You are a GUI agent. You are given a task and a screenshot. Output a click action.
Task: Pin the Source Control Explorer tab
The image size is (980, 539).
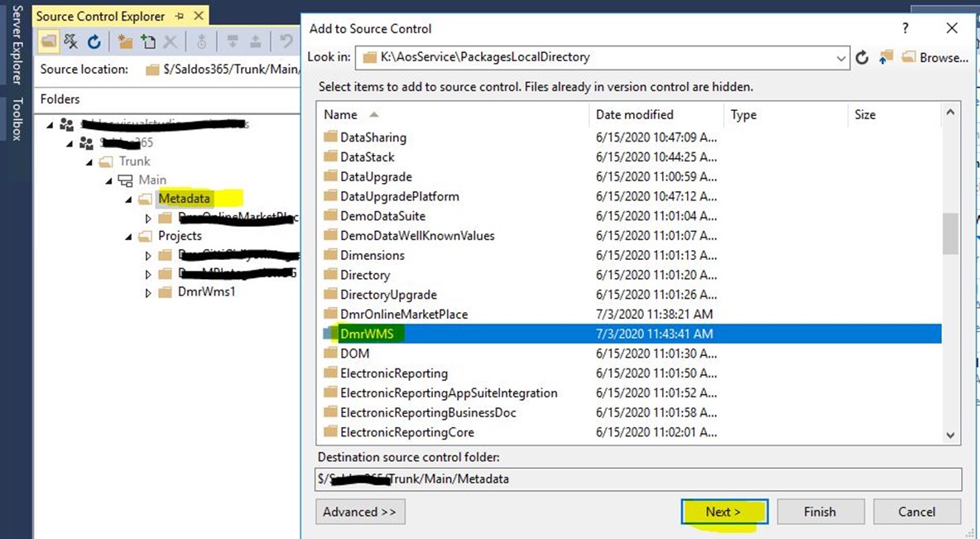coord(180,17)
